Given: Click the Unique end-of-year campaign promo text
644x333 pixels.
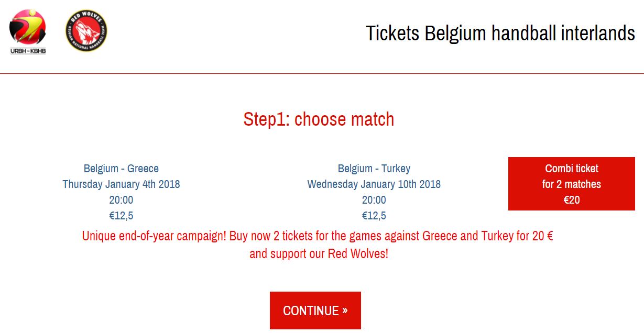Looking at the screenshot, I should click(x=318, y=236).
